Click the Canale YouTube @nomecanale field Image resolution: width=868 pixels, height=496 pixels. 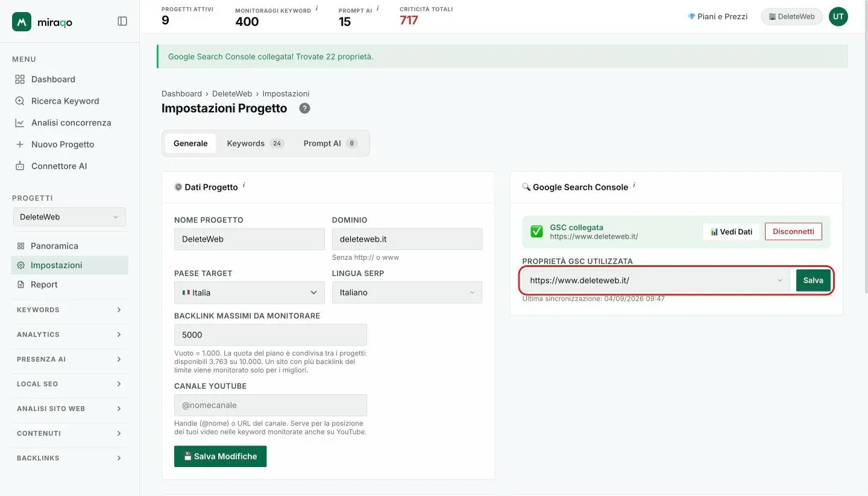click(271, 405)
